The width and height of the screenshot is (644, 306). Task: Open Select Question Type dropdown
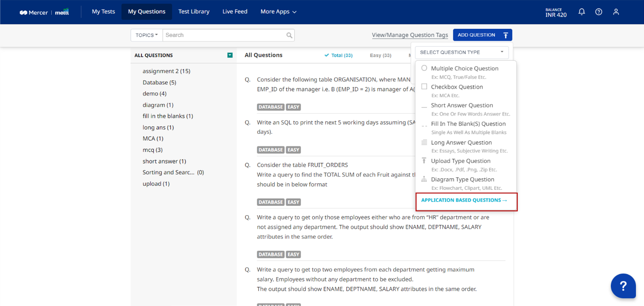coord(462,52)
